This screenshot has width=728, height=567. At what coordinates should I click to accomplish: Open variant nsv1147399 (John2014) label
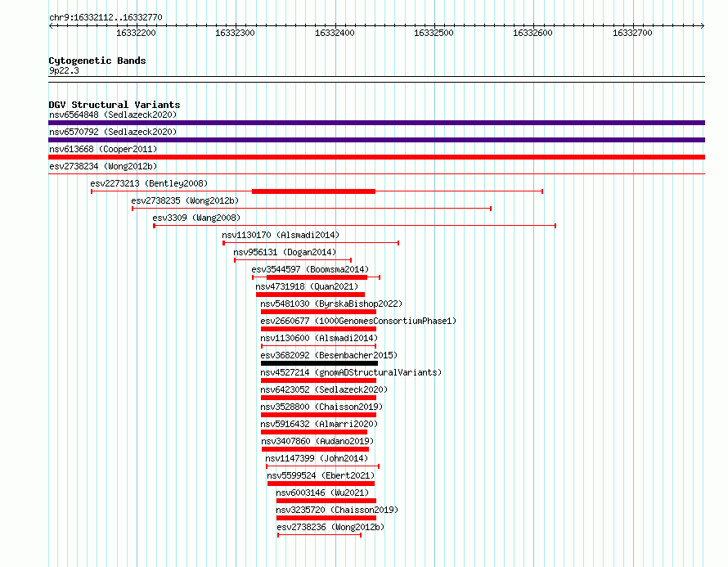[317, 458]
